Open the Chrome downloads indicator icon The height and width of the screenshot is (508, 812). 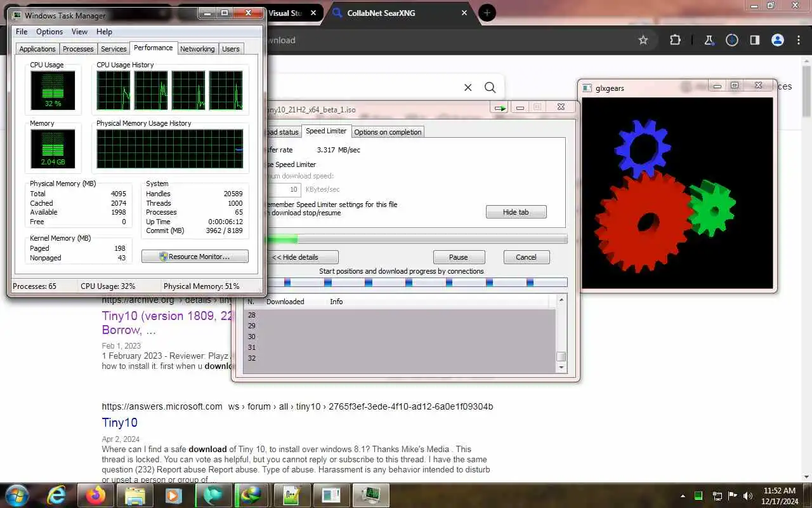click(x=732, y=40)
